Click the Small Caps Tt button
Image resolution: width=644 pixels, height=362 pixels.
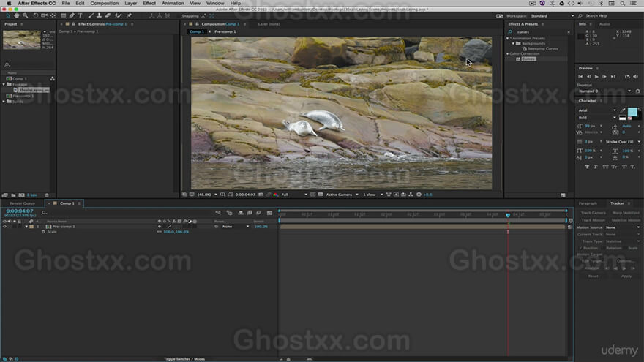point(614,167)
